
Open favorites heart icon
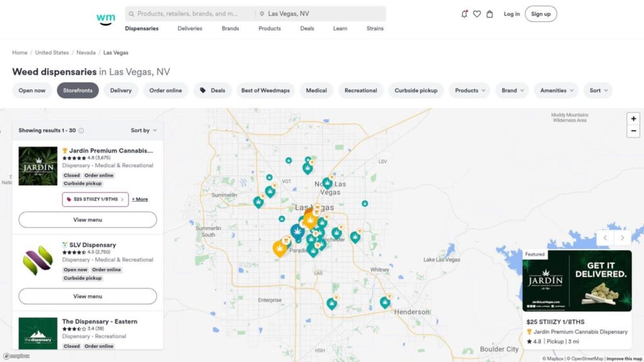click(x=477, y=14)
